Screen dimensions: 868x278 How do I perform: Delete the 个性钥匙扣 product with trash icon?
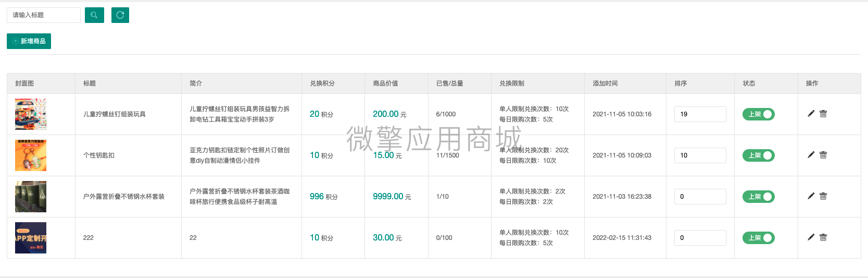click(823, 155)
